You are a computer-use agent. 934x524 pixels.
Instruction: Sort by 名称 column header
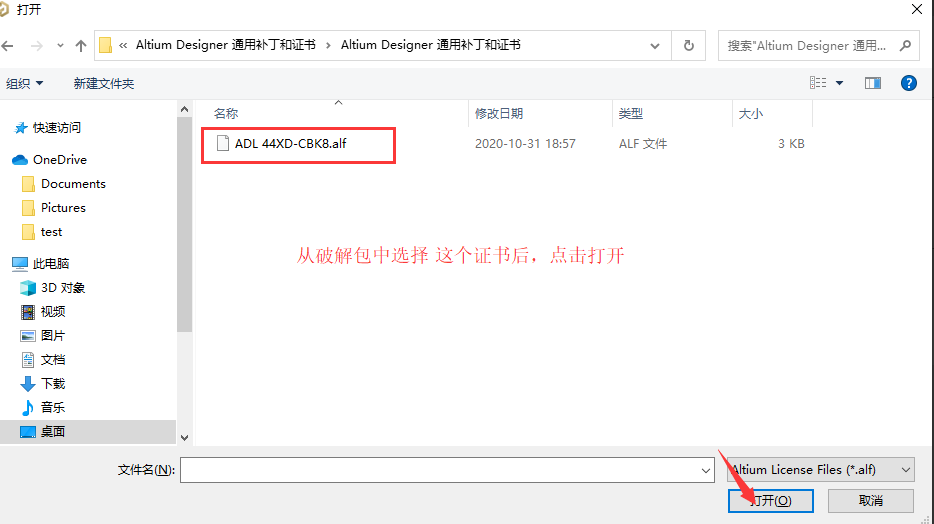pyautogui.click(x=226, y=113)
